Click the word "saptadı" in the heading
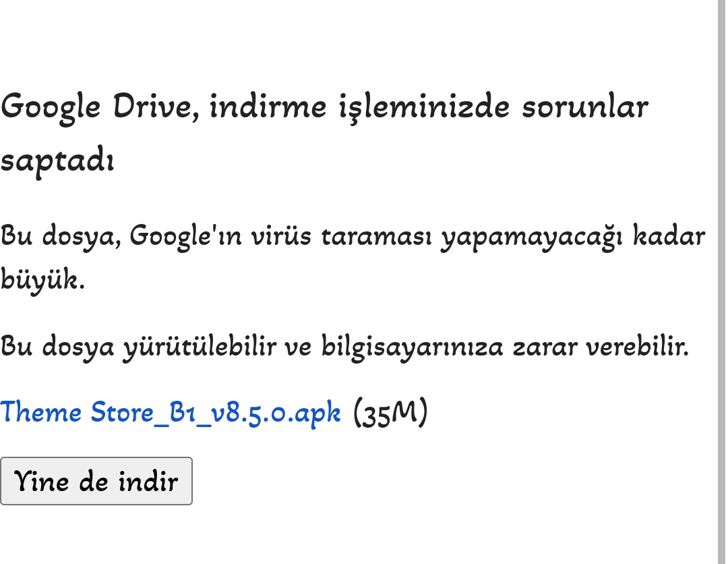 pos(57,162)
